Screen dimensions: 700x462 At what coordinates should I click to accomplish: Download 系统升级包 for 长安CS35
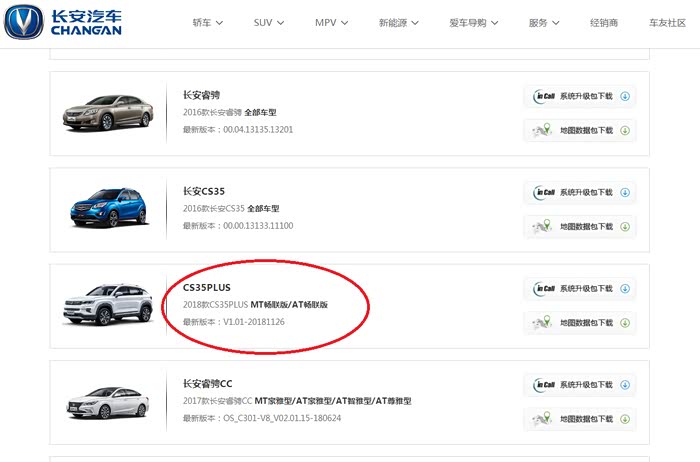[580, 192]
